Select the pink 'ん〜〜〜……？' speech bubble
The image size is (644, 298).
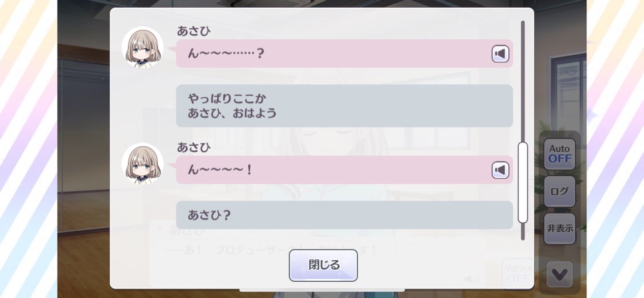344,53
